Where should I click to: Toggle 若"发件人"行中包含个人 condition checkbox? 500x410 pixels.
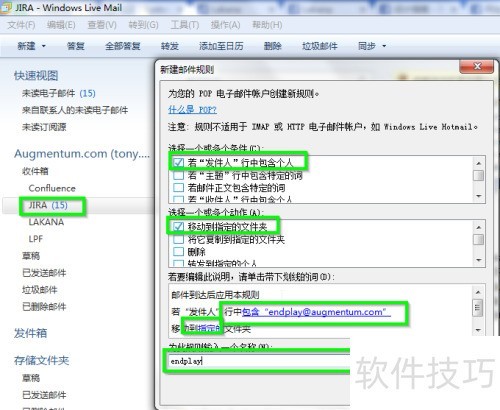[x=178, y=163]
